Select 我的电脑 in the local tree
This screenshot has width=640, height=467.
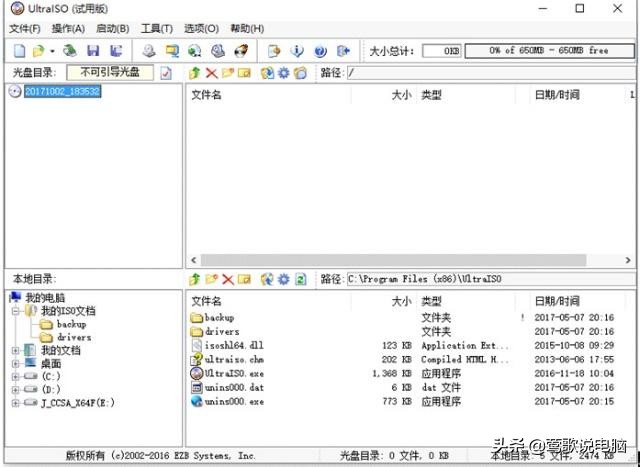coord(45,298)
